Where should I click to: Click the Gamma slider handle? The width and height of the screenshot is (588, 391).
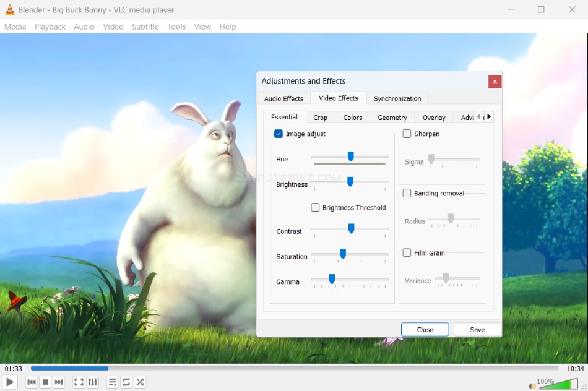pos(332,278)
